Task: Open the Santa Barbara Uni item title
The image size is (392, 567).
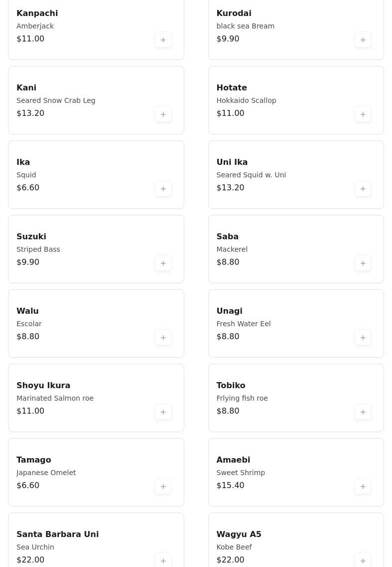Action: [x=57, y=534]
